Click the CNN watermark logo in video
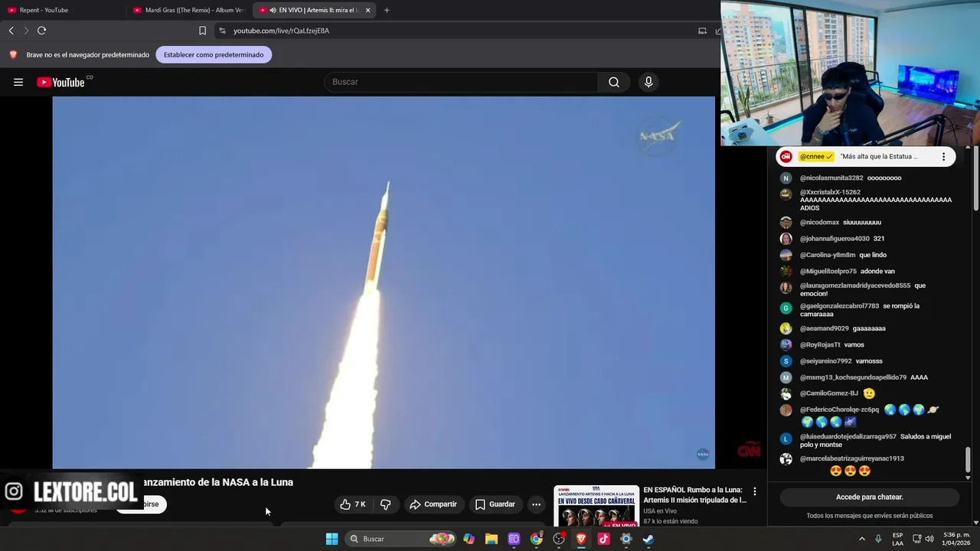This screenshot has width=980, height=551. [x=749, y=450]
